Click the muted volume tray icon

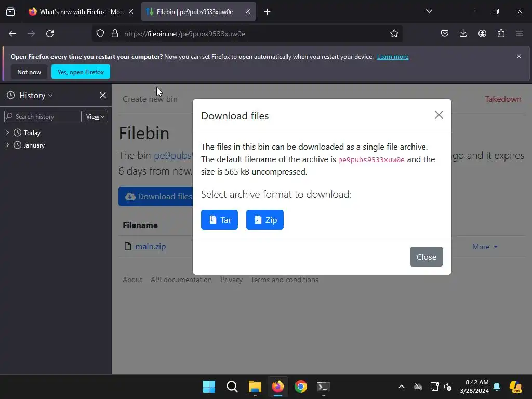tap(448, 387)
